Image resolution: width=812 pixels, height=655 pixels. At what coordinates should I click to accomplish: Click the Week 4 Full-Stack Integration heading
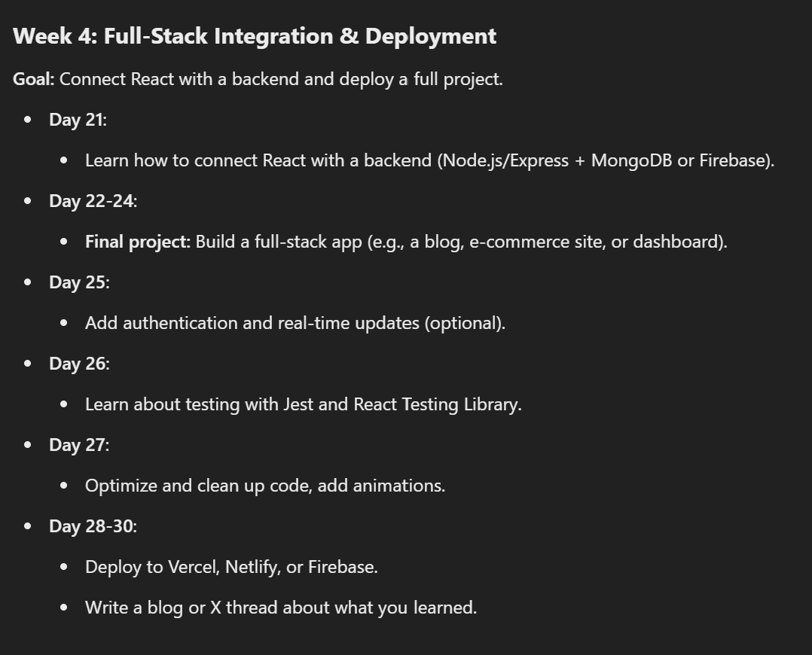click(x=255, y=36)
